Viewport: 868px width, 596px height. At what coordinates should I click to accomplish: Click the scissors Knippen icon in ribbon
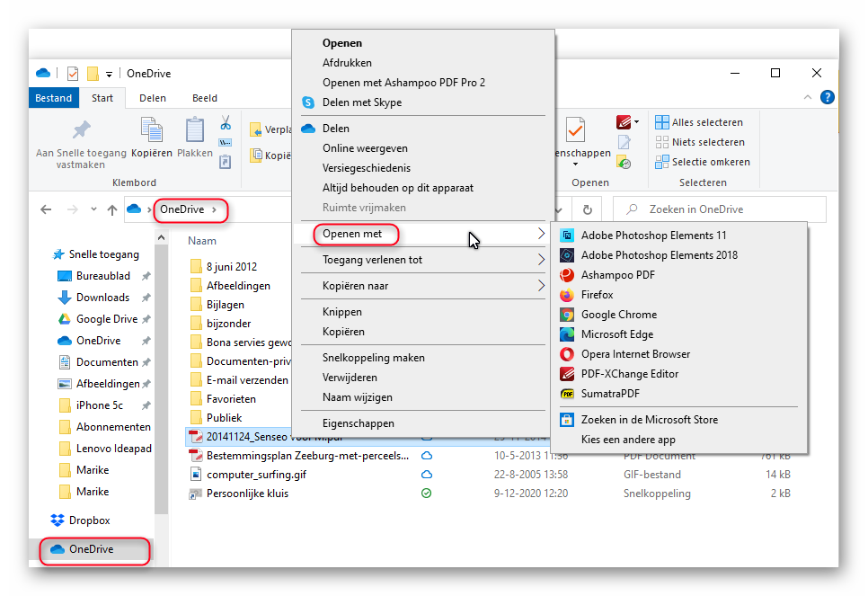[226, 122]
